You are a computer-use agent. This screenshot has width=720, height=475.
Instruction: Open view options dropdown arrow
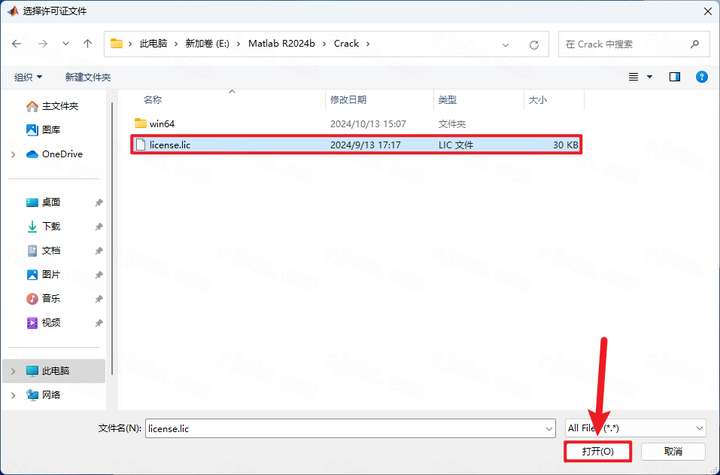click(649, 77)
